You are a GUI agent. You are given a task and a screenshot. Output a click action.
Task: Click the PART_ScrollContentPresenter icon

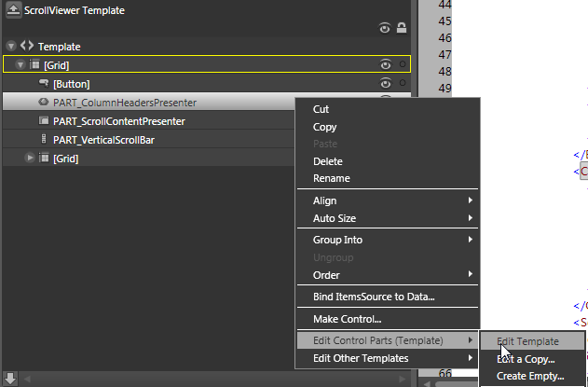click(x=44, y=120)
